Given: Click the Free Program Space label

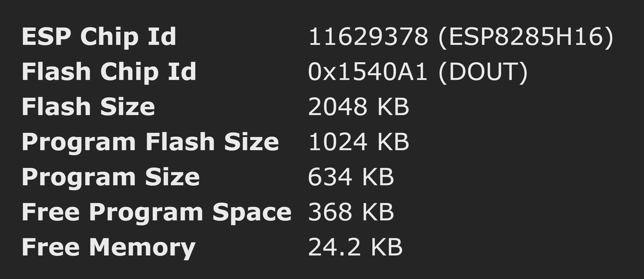Looking at the screenshot, I should click(x=157, y=212).
